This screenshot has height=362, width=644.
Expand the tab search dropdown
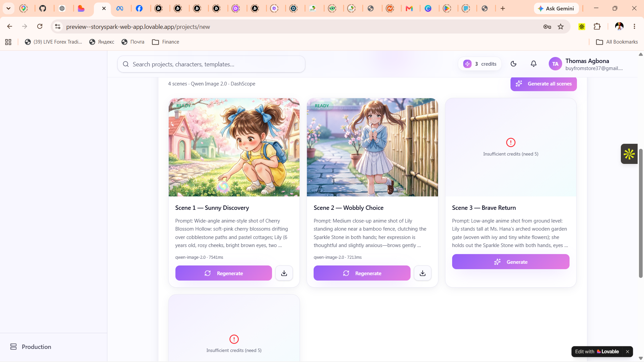[8, 8]
